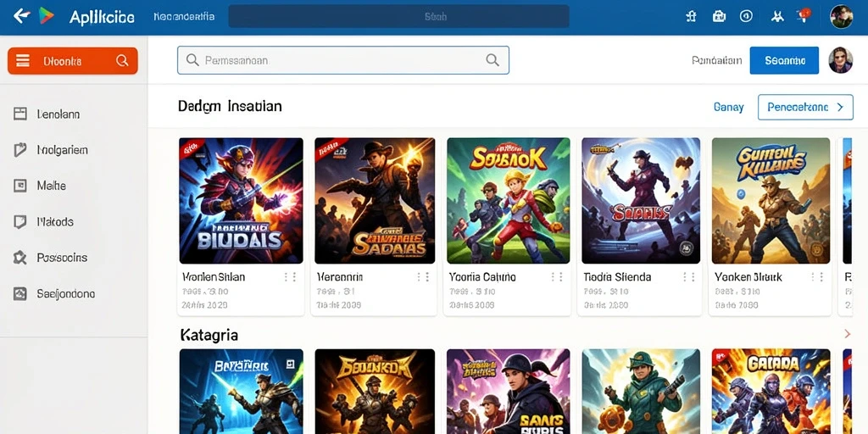This screenshot has width=868, height=434.
Task: Click the Play store triangle logo
Action: click(x=47, y=16)
